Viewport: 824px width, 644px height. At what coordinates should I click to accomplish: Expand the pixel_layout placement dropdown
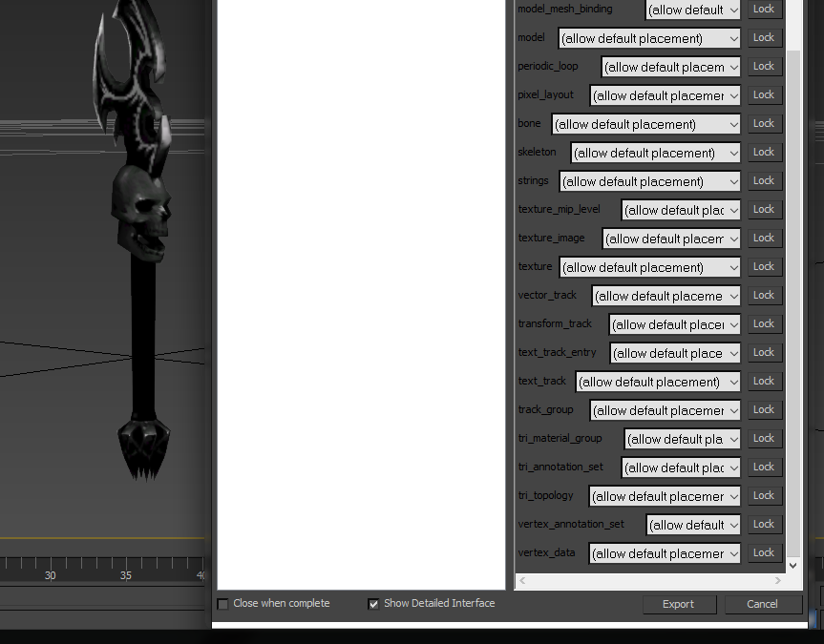[666, 95]
